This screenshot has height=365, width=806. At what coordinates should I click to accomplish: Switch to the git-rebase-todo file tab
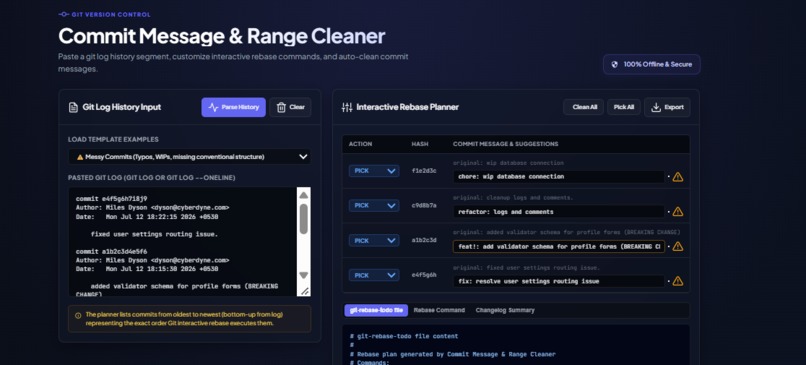point(376,311)
